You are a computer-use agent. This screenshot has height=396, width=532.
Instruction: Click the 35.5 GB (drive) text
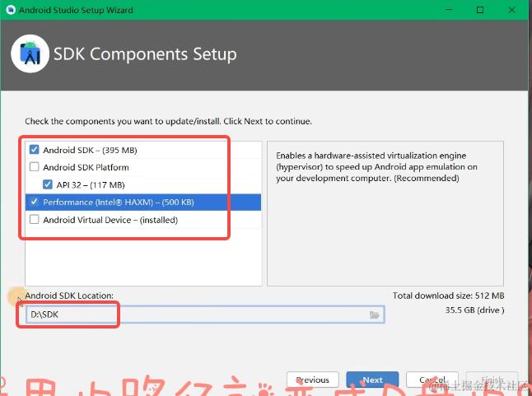474,310
